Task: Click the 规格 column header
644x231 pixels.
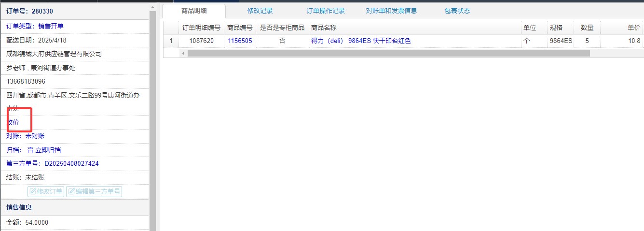Action: 561,28
